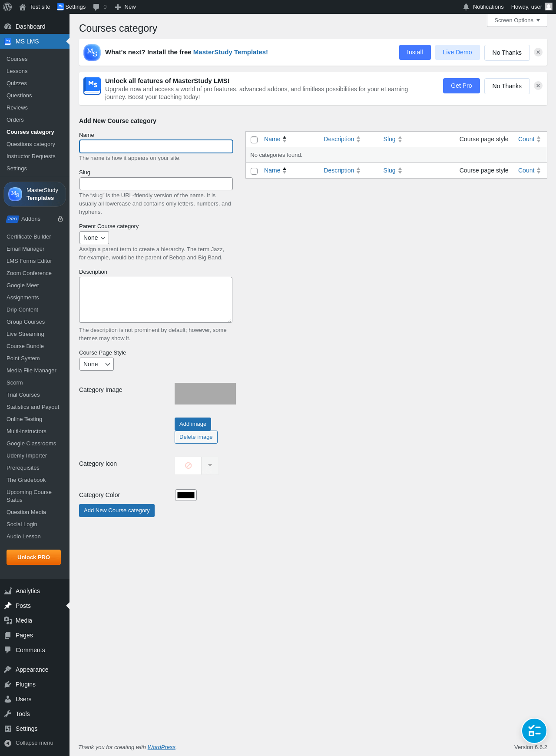Viewport: 556px width, 756px height.
Task: Open Course Page Style dropdown
Action: pyautogui.click(x=96, y=364)
